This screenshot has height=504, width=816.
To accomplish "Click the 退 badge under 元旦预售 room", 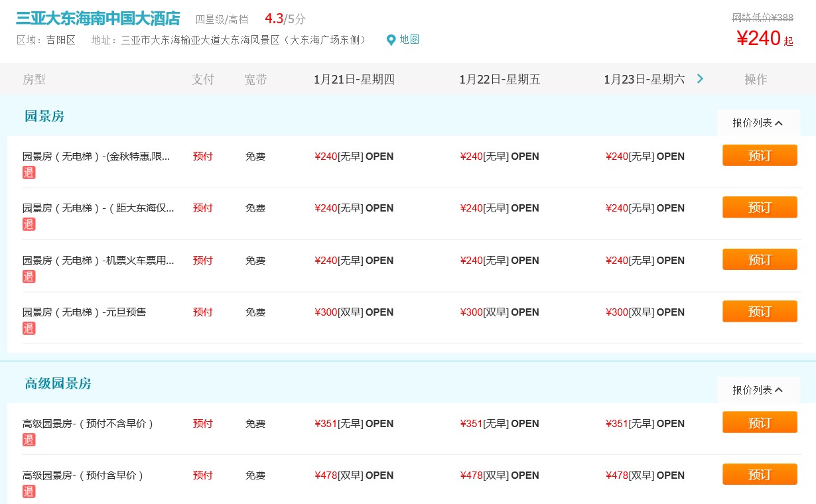I will [29, 328].
